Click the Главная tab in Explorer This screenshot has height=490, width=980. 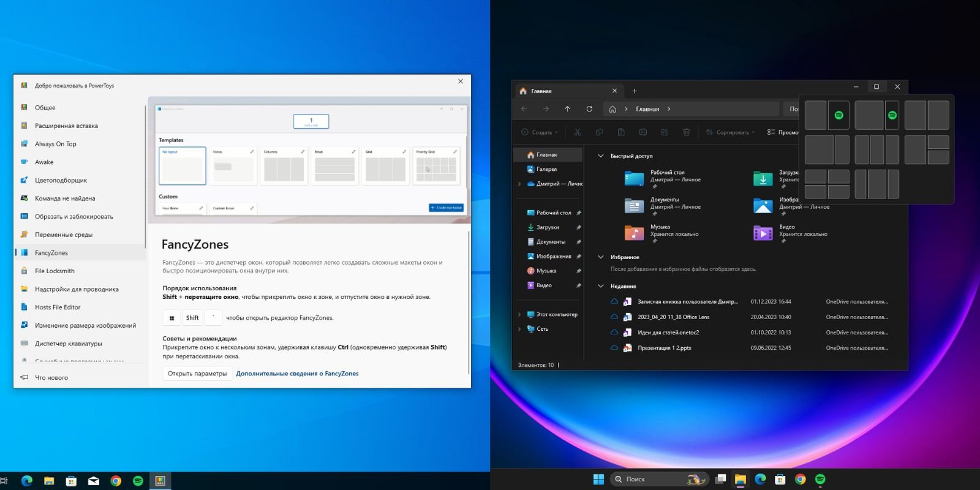click(569, 91)
